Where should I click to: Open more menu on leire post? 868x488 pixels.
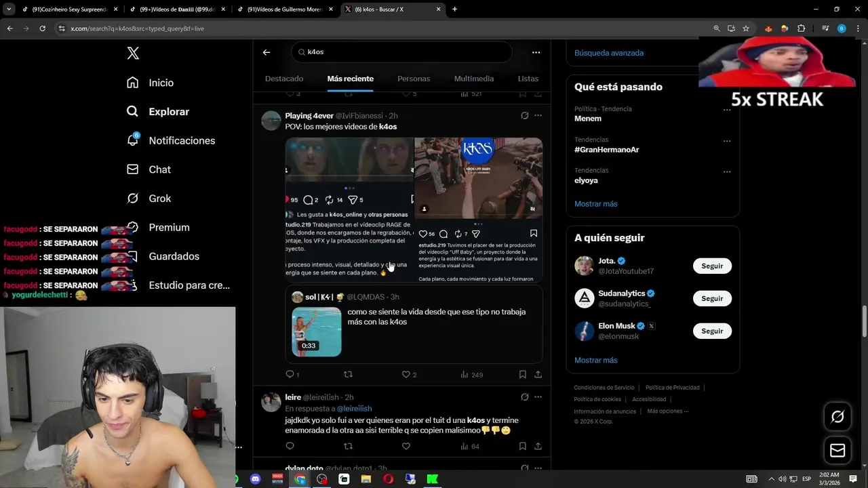[x=538, y=397]
